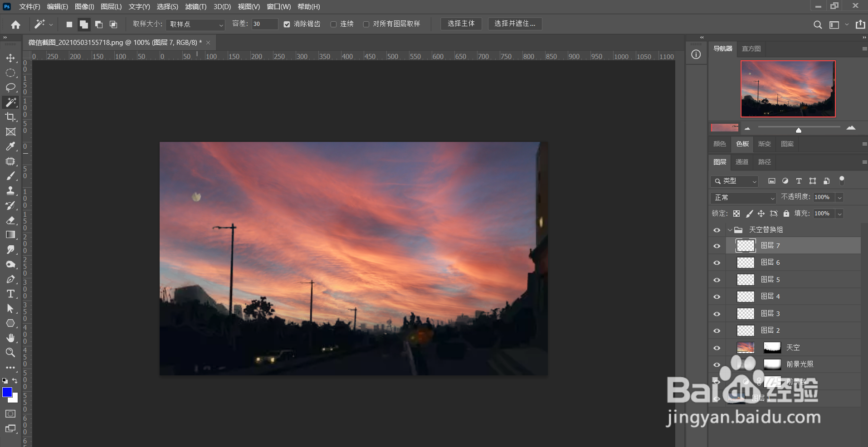Enable 对所有图层取样 checkbox
This screenshot has height=447, width=868.
point(366,24)
